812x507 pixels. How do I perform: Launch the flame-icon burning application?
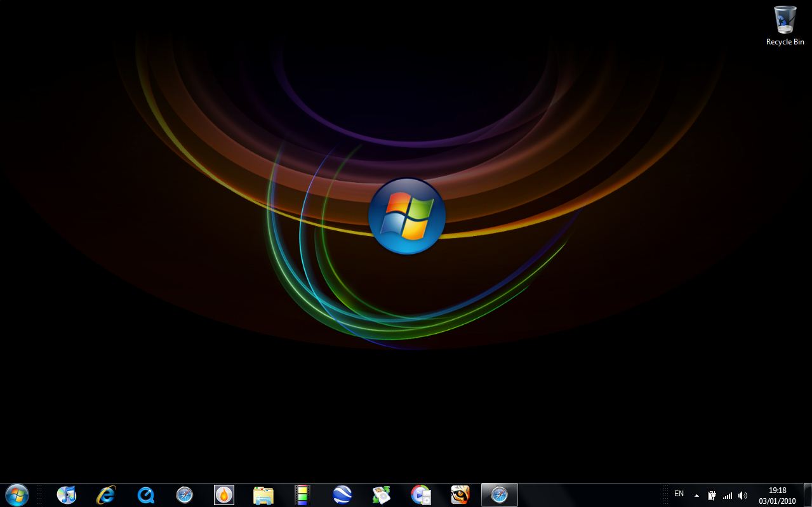point(225,494)
